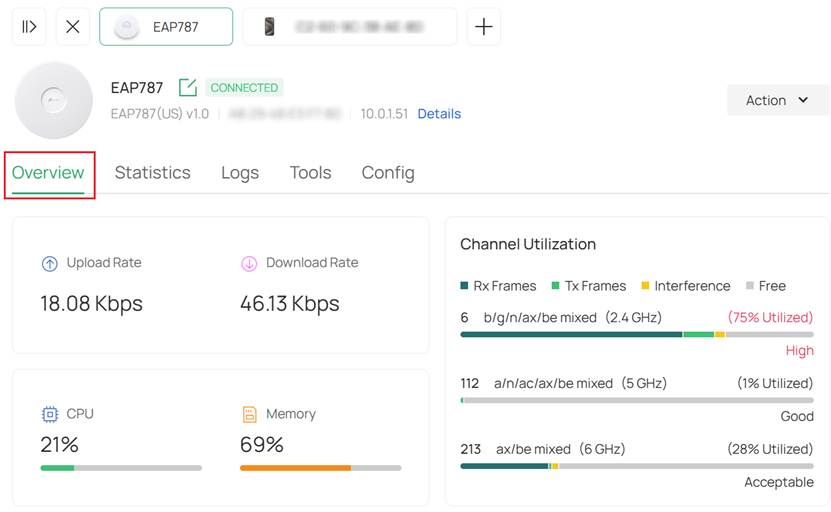Click the Rx Frames legend swatch
Viewport: 831px width, 512px height.
[x=464, y=286]
